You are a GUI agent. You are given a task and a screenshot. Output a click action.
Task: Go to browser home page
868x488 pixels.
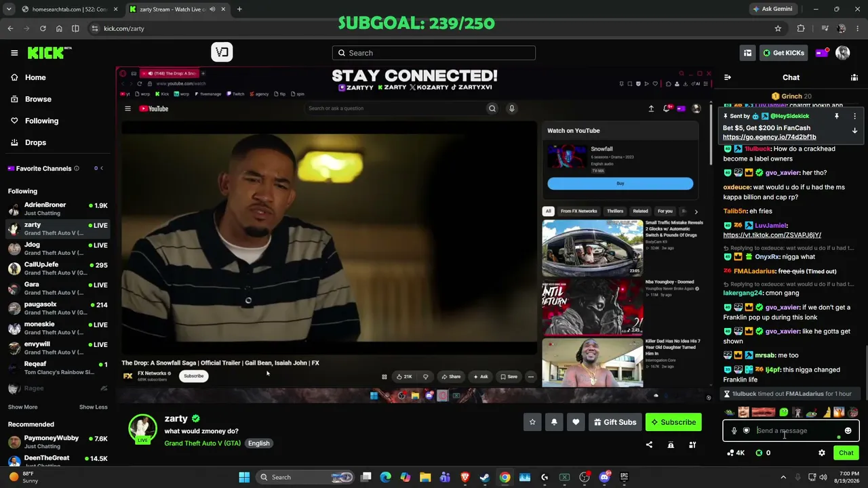coord(59,28)
